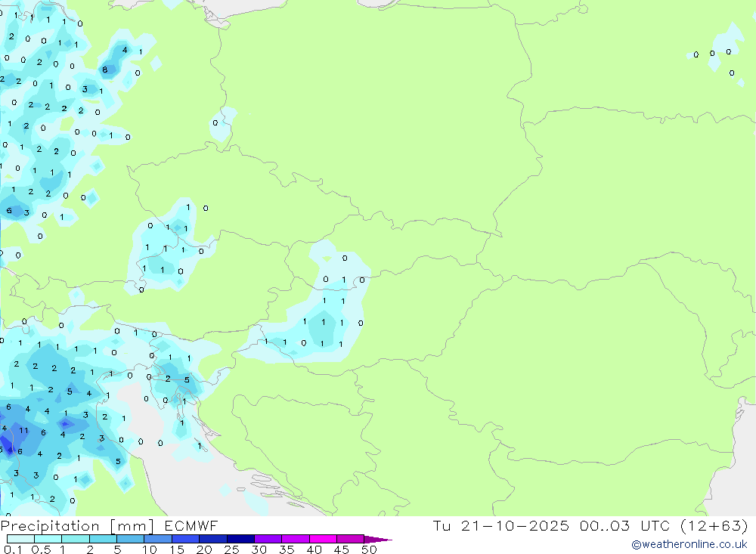Click the 35–40 mm legend color box
756x554 pixels.
295,539
